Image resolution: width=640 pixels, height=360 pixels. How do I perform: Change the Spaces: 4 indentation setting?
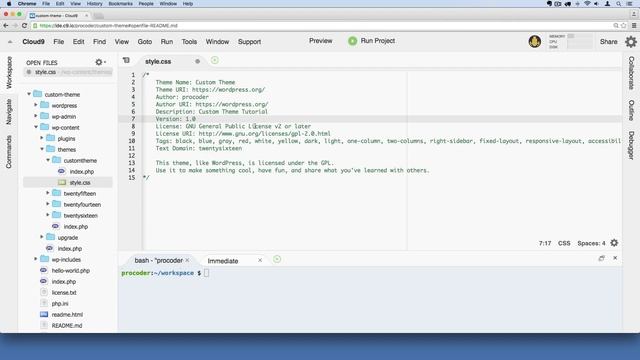coord(591,243)
